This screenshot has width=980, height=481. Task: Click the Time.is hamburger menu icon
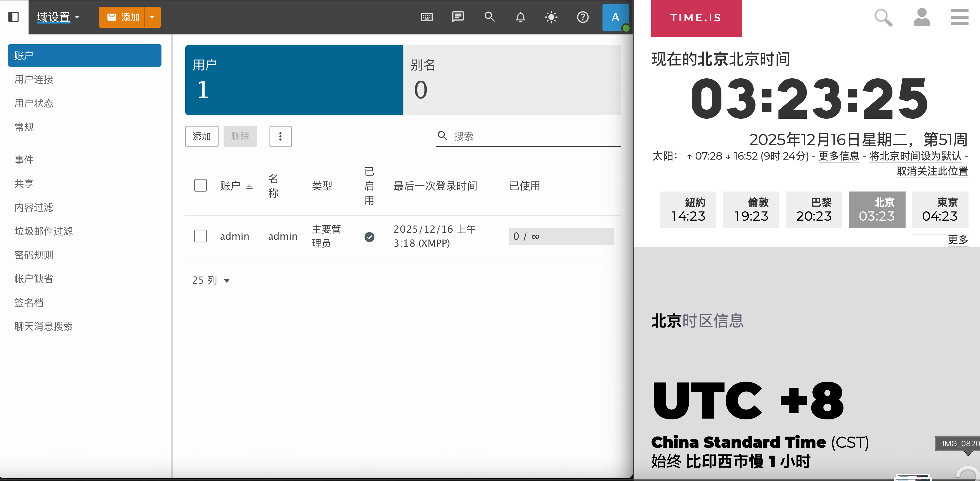[959, 18]
